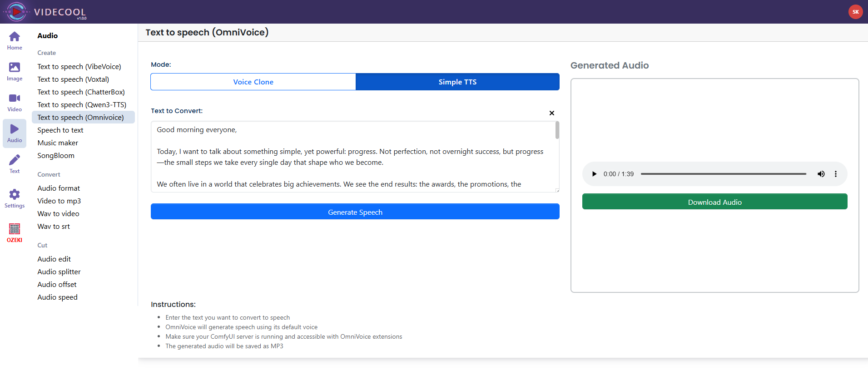Select the Audio section icon
868x385 pixels.
coord(15,133)
